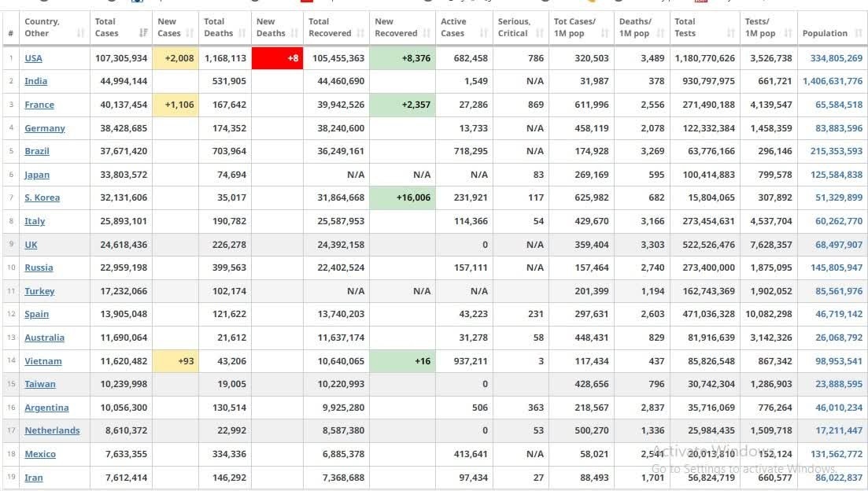Click Iran's population value 86,022,837
The height and width of the screenshot is (491, 868).
pos(839,478)
